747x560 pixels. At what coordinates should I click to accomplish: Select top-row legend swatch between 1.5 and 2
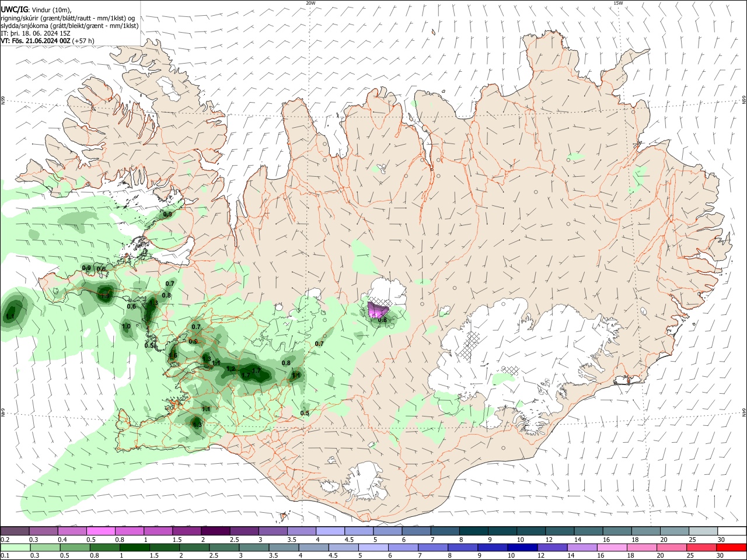186,531
